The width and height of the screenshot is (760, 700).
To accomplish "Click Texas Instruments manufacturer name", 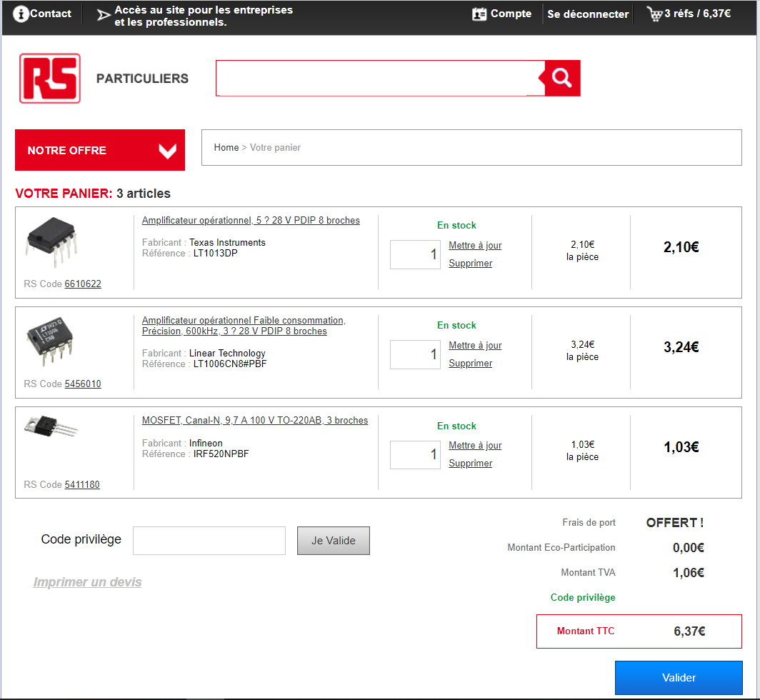I will click(x=227, y=242).
